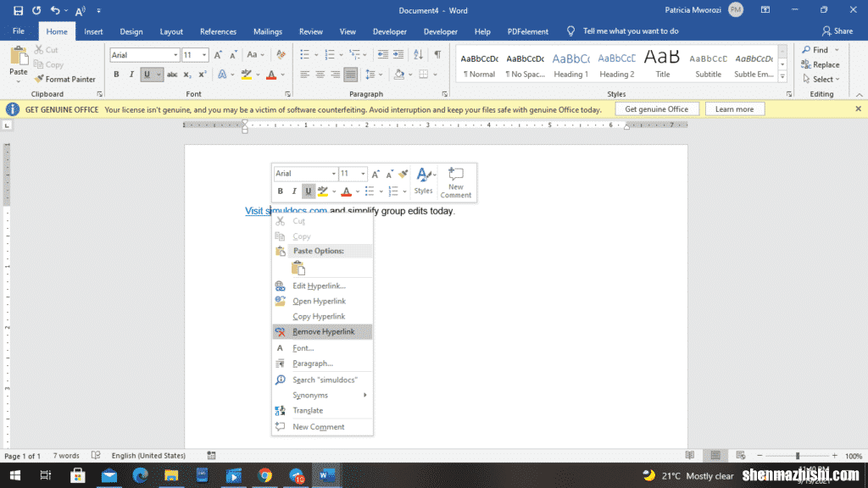Toggle Print Layout view button
The width and height of the screenshot is (868, 488).
coord(715,455)
